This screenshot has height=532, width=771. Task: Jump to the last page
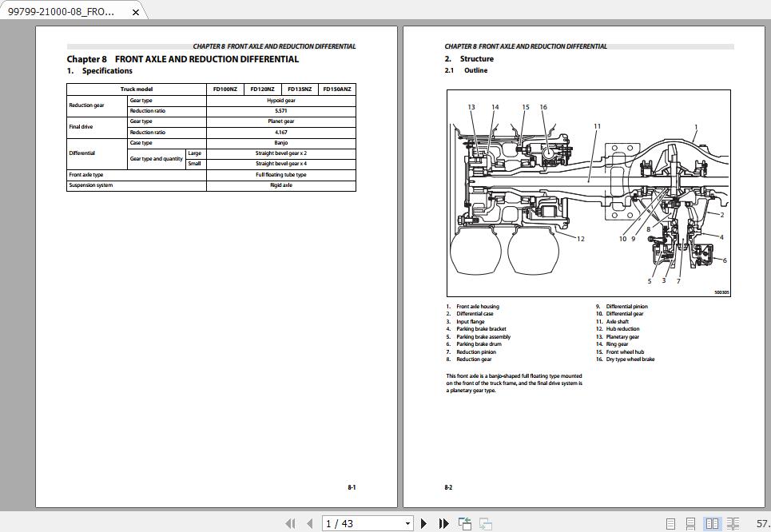tap(444, 522)
